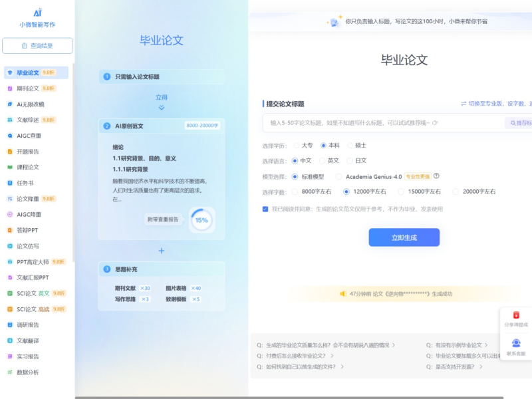Click the model help question mark icon

(436, 176)
